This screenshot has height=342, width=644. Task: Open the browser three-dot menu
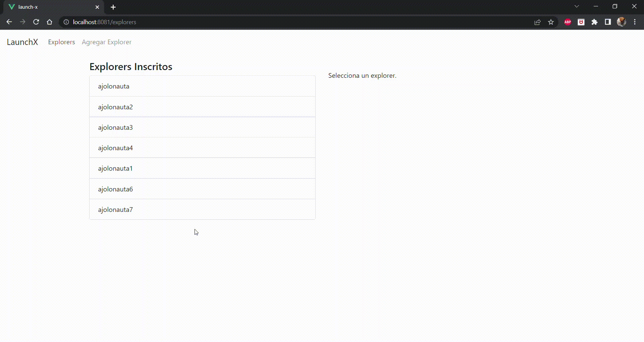click(635, 22)
